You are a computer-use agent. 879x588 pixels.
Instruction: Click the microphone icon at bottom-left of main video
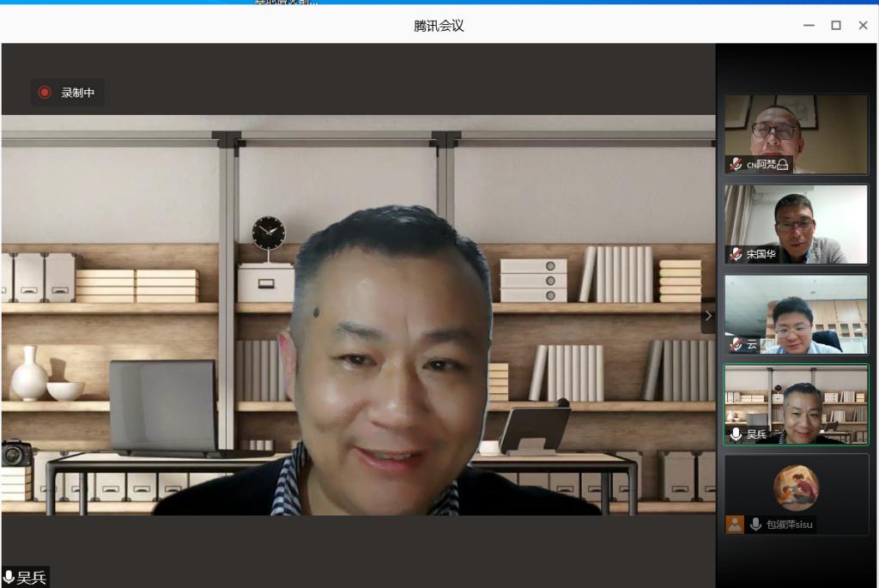(9, 578)
